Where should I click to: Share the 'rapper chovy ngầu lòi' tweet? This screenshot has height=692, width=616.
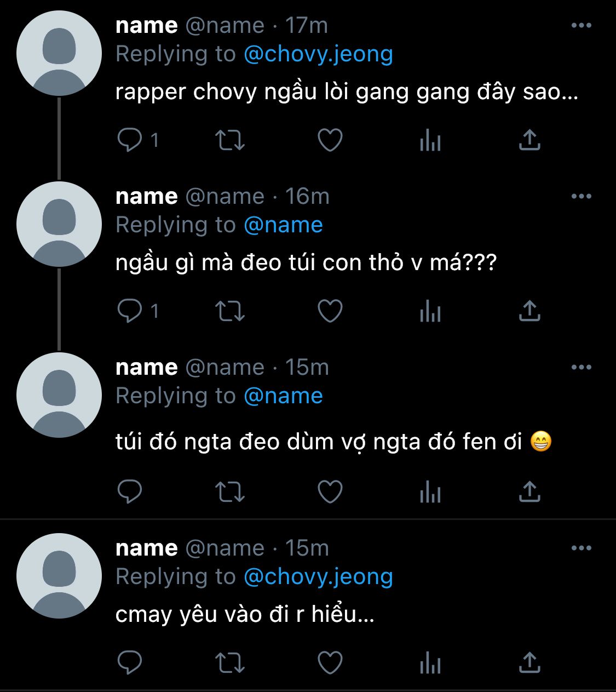click(x=529, y=140)
